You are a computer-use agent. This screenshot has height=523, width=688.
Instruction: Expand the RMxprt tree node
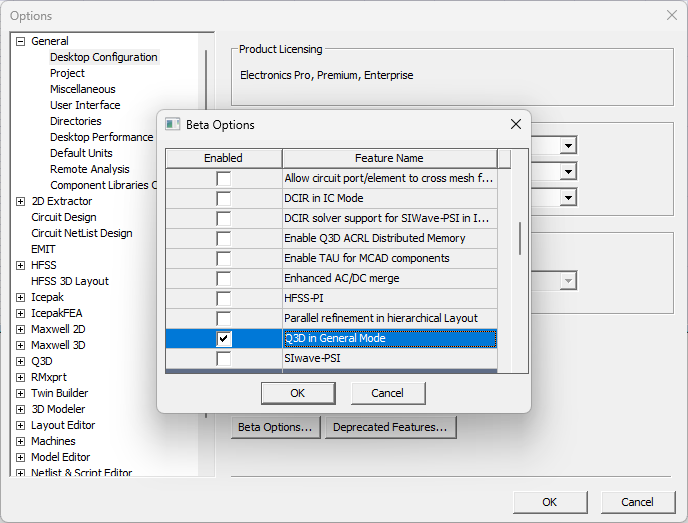point(20,377)
